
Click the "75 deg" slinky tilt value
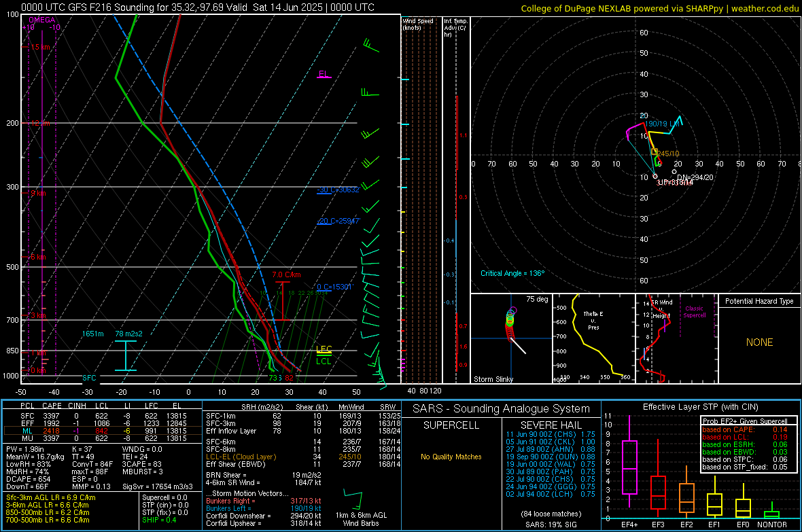point(537,299)
